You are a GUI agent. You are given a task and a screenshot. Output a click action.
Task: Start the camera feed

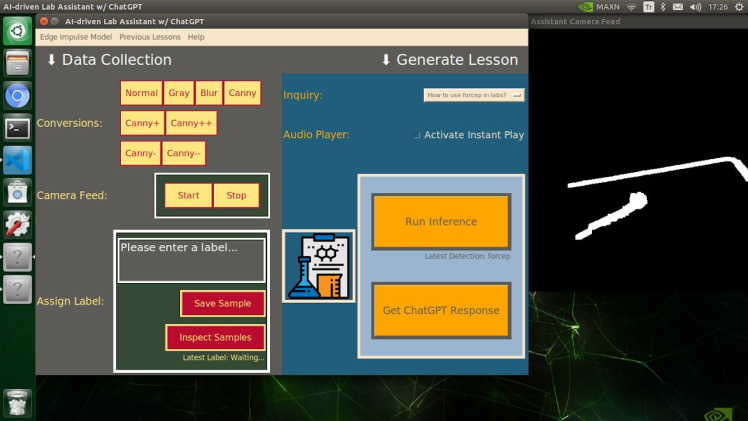pos(188,195)
